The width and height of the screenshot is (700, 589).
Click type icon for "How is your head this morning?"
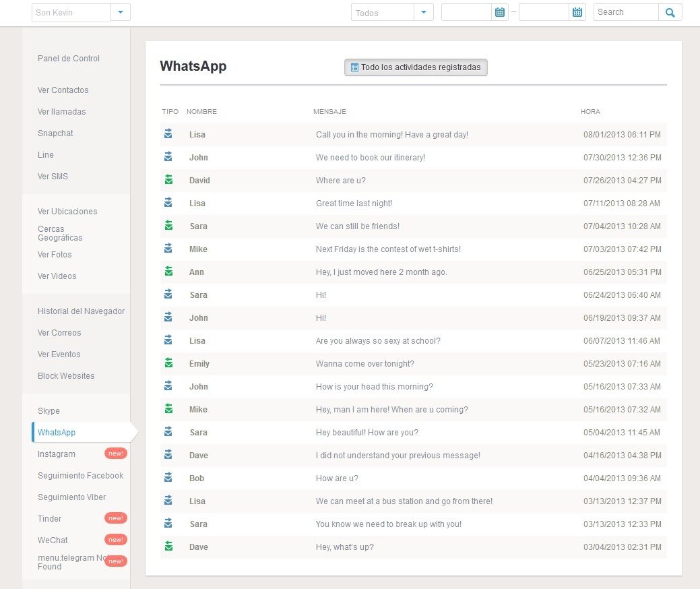[168, 386]
